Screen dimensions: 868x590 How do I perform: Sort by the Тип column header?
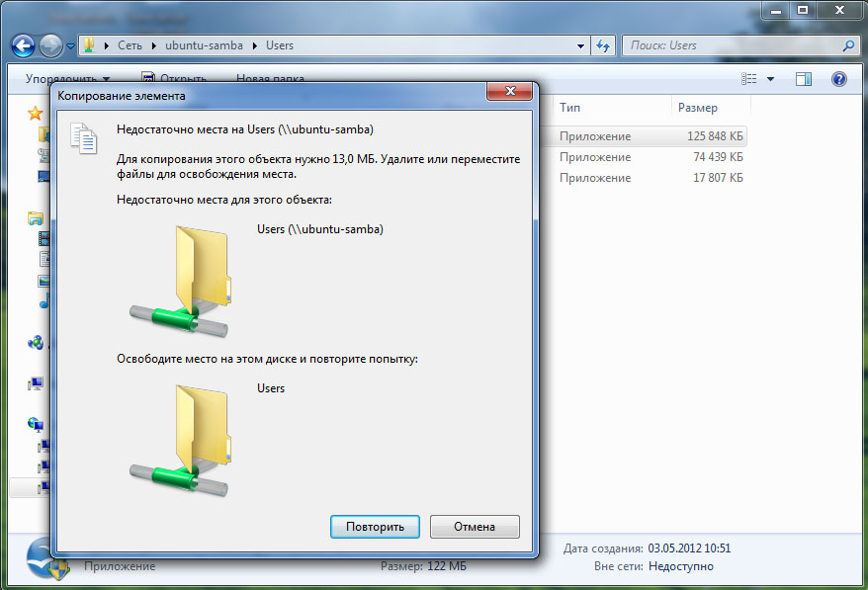coord(612,108)
